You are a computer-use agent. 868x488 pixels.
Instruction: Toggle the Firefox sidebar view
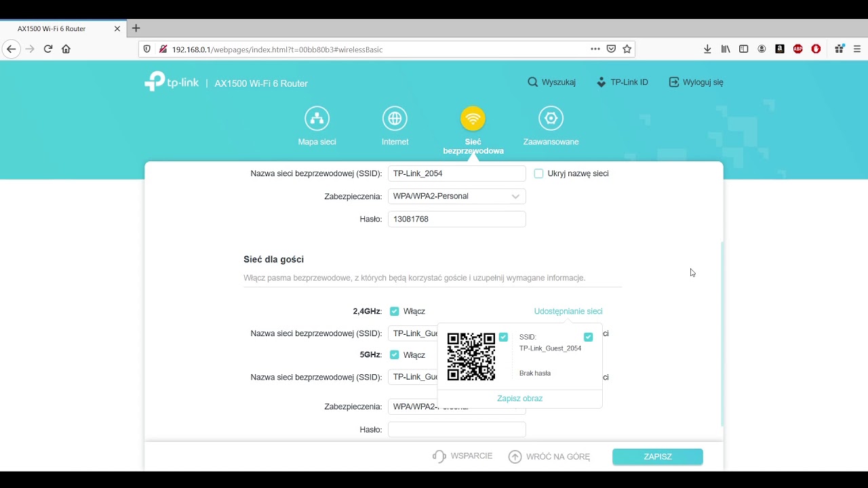744,49
